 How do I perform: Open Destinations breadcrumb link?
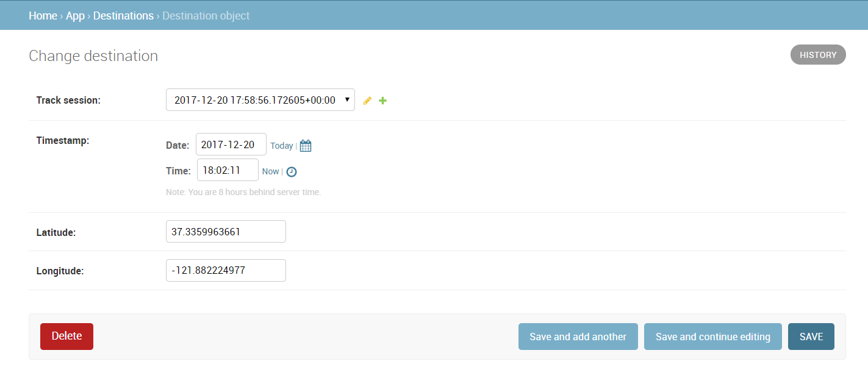(x=123, y=16)
